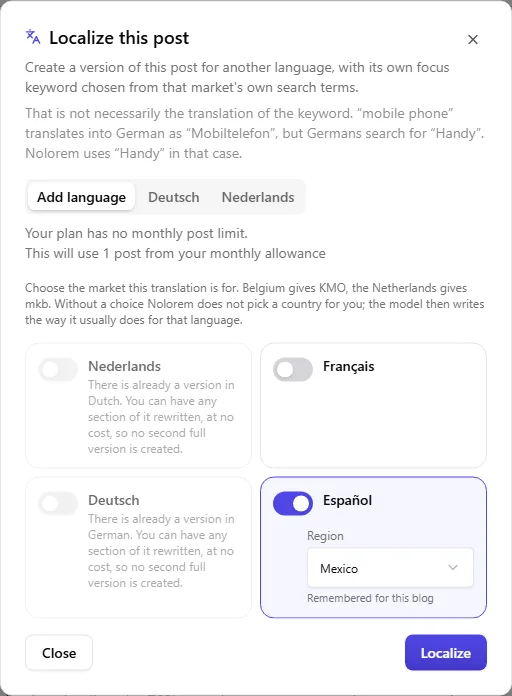Turn off the Español toggle
This screenshot has height=696, width=512.
[293, 503]
